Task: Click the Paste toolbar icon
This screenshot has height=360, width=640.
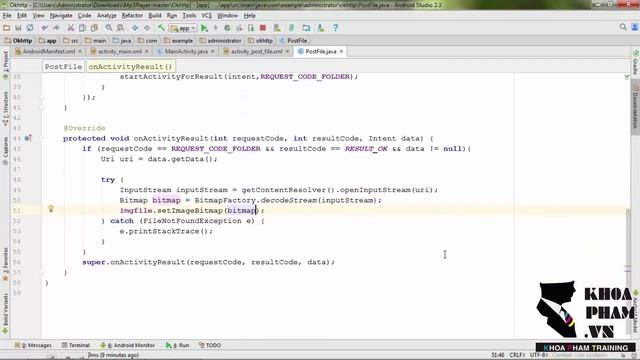Action: [x=94, y=28]
